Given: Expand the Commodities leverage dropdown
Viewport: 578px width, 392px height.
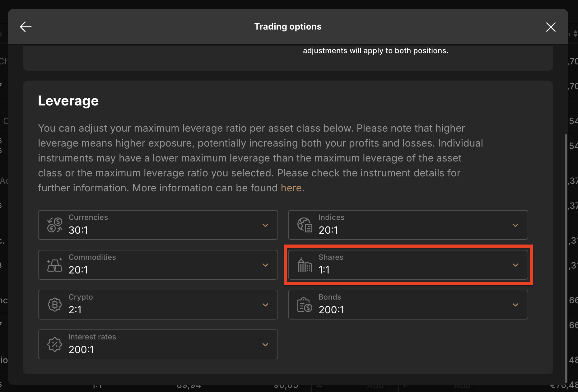Looking at the screenshot, I should tap(265, 265).
